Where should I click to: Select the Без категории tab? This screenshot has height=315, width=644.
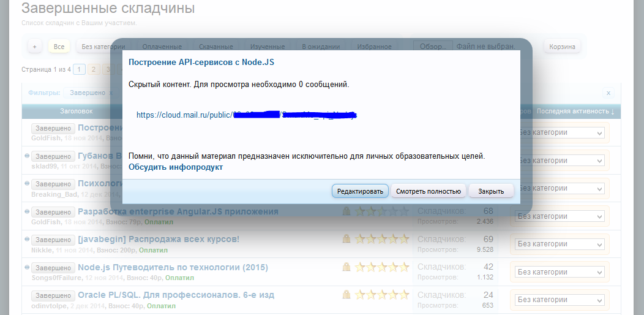pyautogui.click(x=103, y=47)
